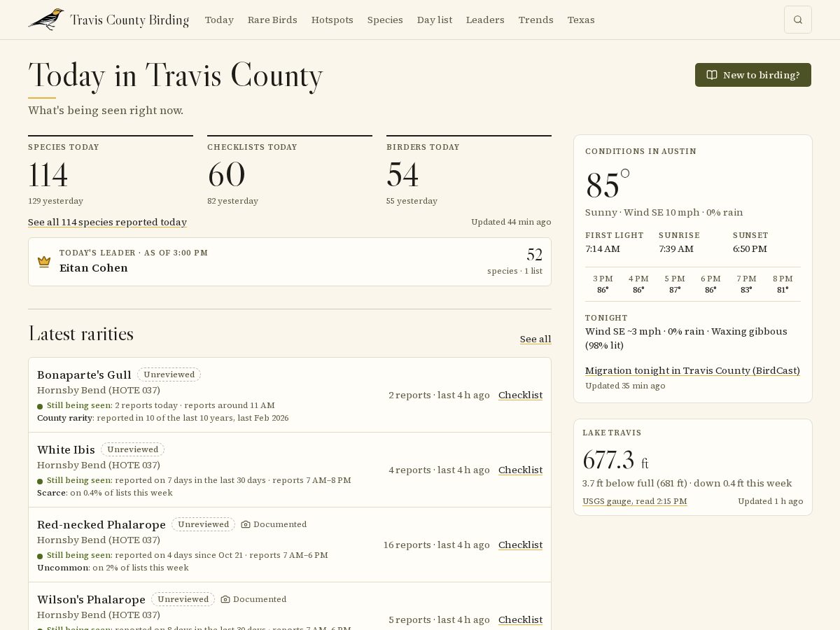The image size is (840, 630).
Task: Click camera icon beside Wilson's Phalarope Documented
Action: pyautogui.click(x=225, y=599)
